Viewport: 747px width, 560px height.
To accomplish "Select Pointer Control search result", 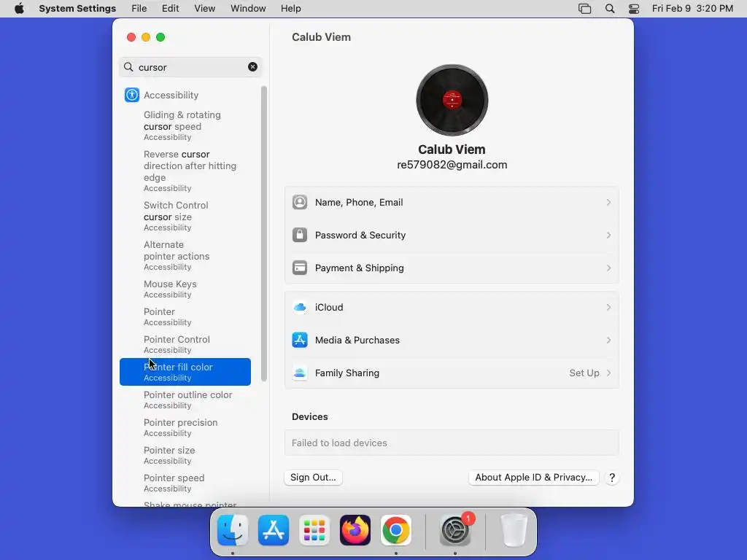I will (185, 344).
